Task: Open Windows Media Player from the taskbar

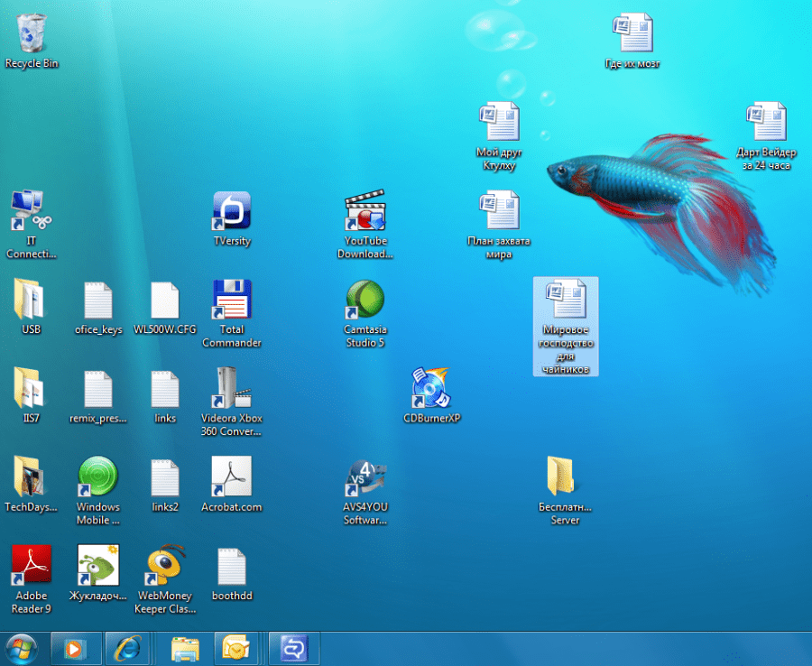Action: [76, 648]
